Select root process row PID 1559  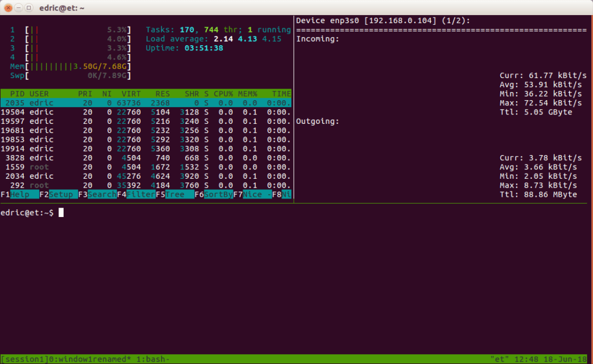coord(146,167)
